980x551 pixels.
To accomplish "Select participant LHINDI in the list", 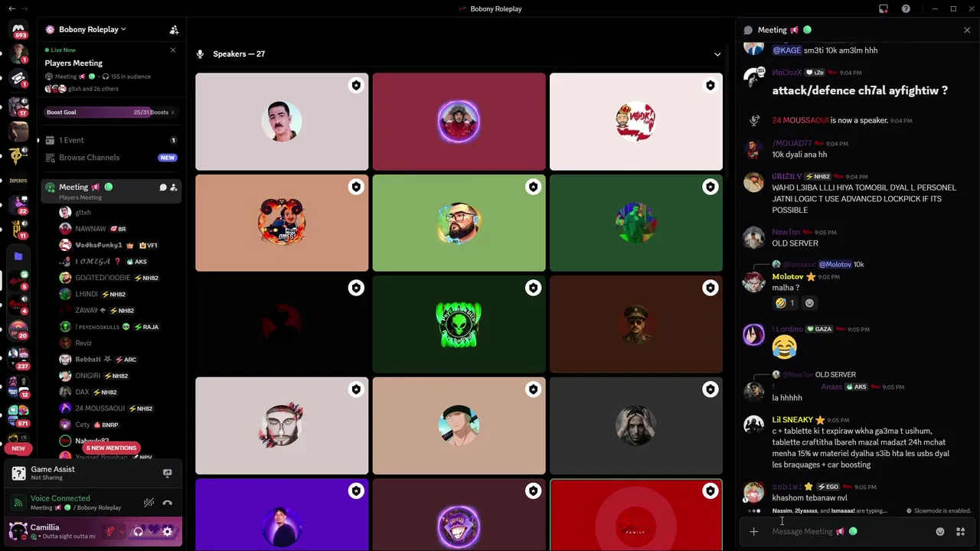I will pos(119,294).
